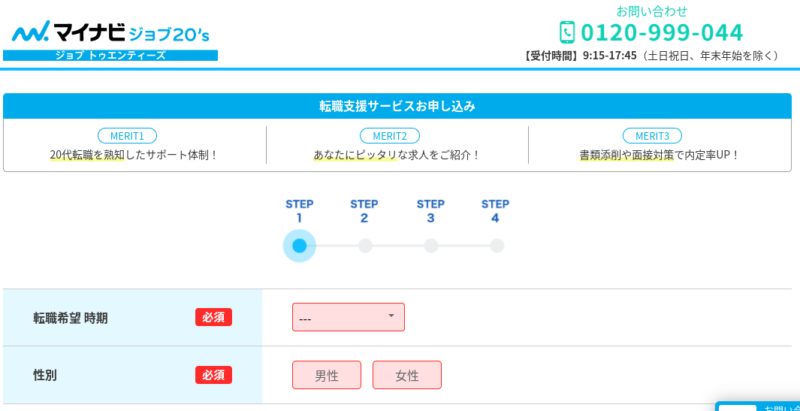
Task: Click the 20代転職を熟知したサポート体制 text
Action: pos(134,155)
